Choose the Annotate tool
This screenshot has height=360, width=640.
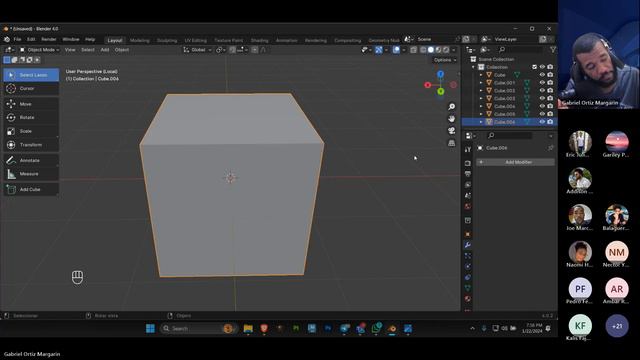tap(31, 160)
